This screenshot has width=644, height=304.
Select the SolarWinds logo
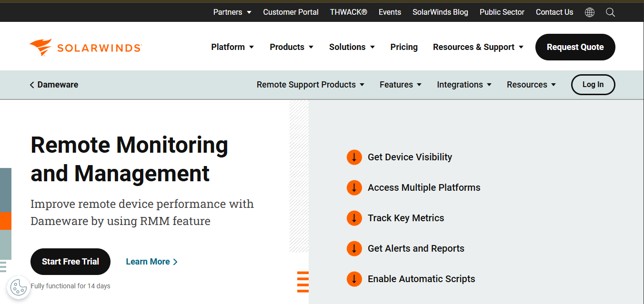(85, 47)
